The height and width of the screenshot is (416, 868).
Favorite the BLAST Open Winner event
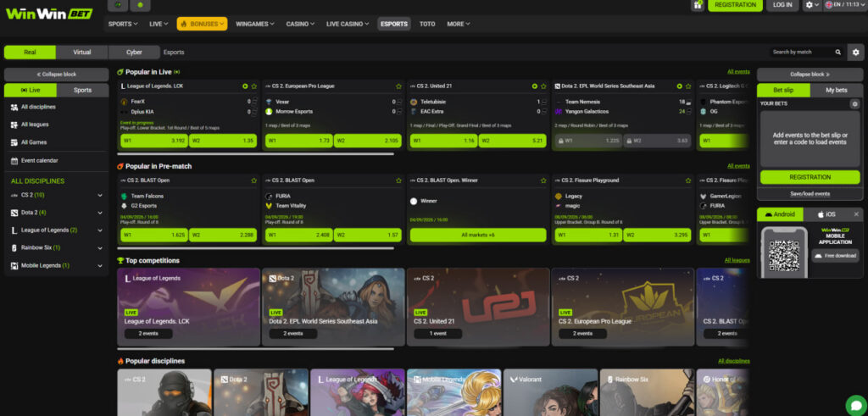[543, 180]
